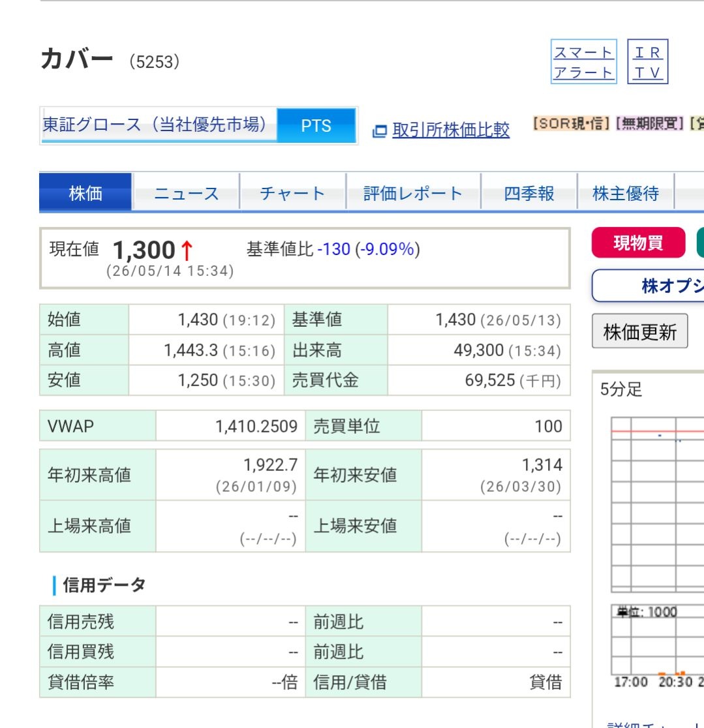The image size is (704, 728).
Task: Click the 無期限買 badge
Action: [x=650, y=123]
